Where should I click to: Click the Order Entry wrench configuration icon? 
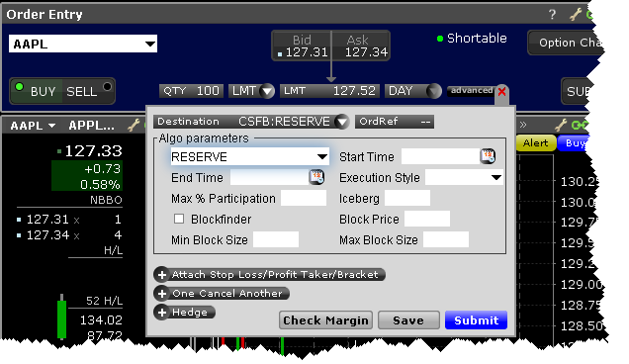tap(576, 15)
